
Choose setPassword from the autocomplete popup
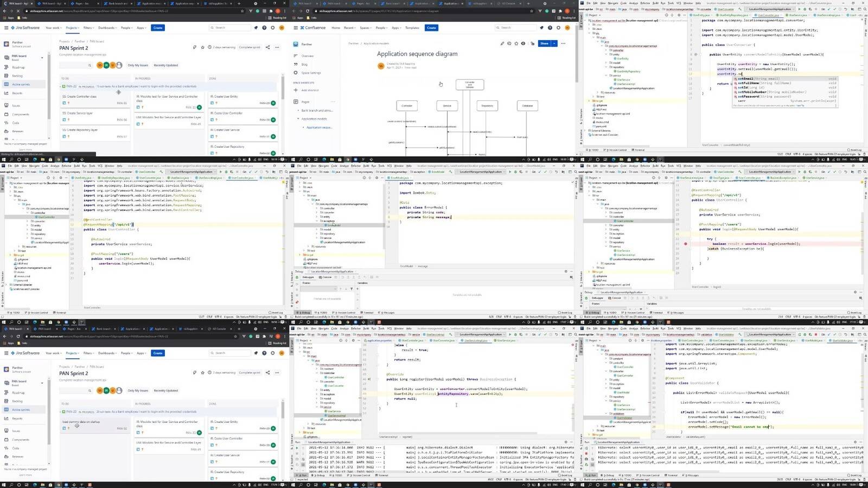[x=784, y=96]
